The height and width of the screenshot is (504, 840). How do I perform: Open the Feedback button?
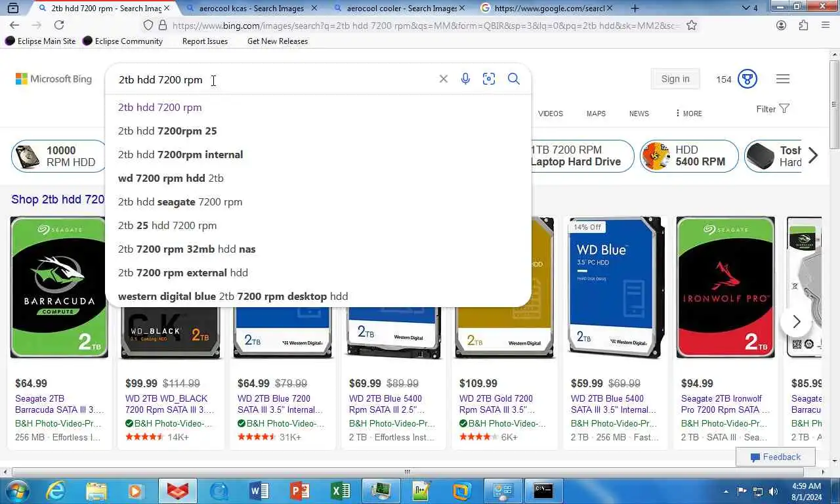click(776, 457)
